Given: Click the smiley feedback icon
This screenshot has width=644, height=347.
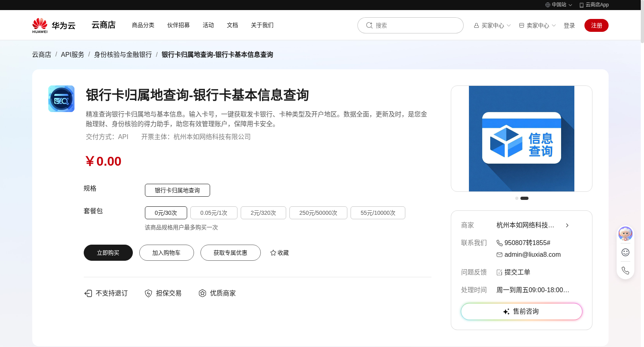Looking at the screenshot, I should 625,252.
